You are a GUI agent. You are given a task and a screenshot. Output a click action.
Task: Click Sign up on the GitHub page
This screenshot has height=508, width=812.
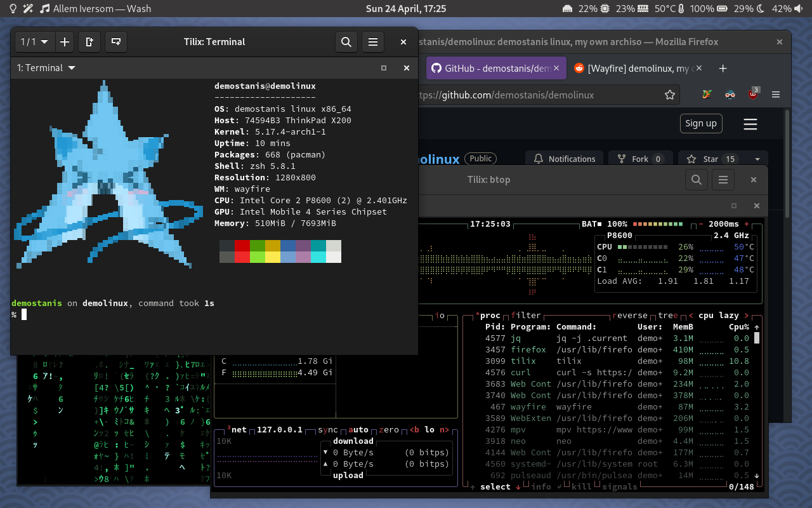pos(701,123)
